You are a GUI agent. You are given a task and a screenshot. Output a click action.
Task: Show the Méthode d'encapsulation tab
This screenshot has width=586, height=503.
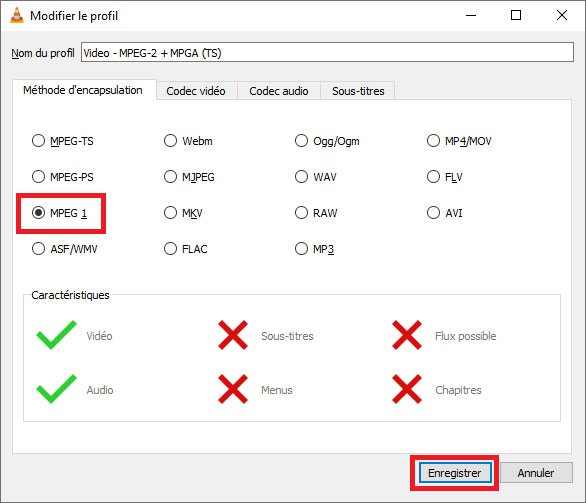pyautogui.click(x=83, y=90)
